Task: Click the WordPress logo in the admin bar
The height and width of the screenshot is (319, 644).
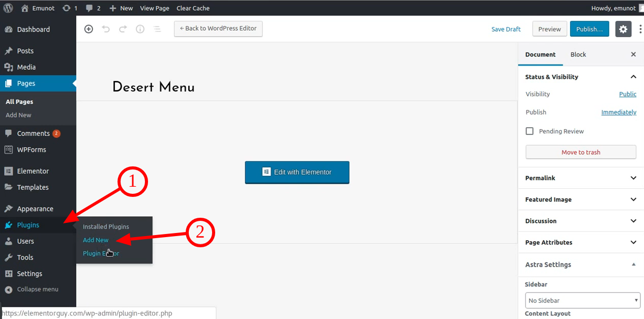Action: tap(8, 8)
